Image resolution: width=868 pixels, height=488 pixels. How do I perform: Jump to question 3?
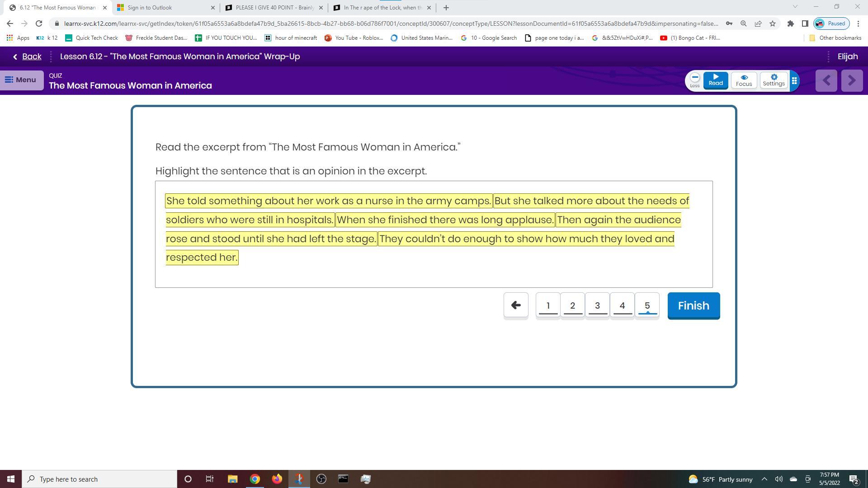tap(597, 305)
